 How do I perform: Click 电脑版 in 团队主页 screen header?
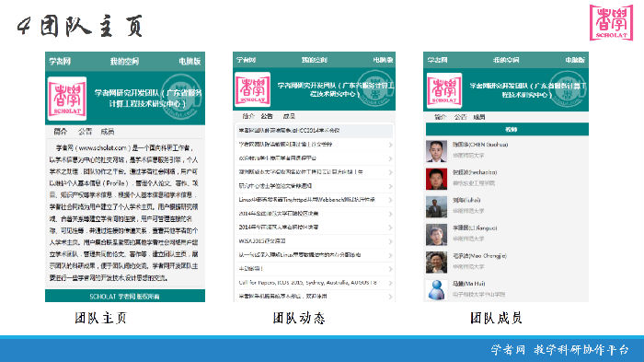coord(190,62)
